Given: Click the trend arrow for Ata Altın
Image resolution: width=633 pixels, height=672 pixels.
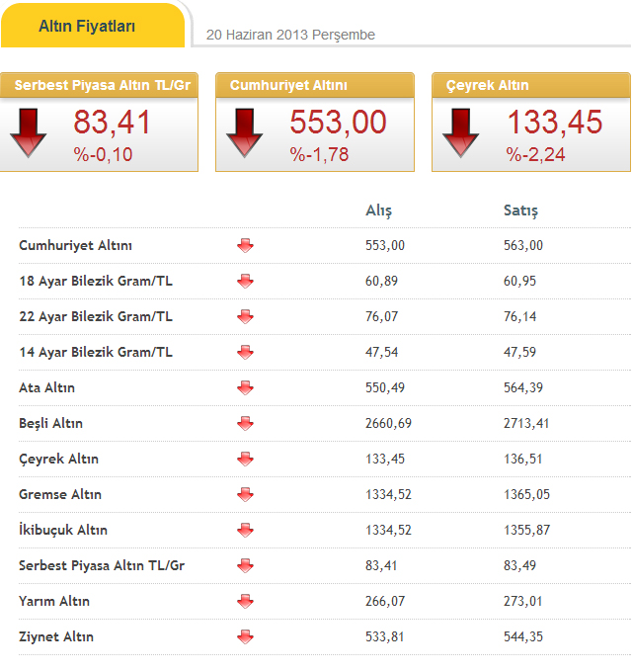Looking at the screenshot, I should pyautogui.click(x=245, y=388).
